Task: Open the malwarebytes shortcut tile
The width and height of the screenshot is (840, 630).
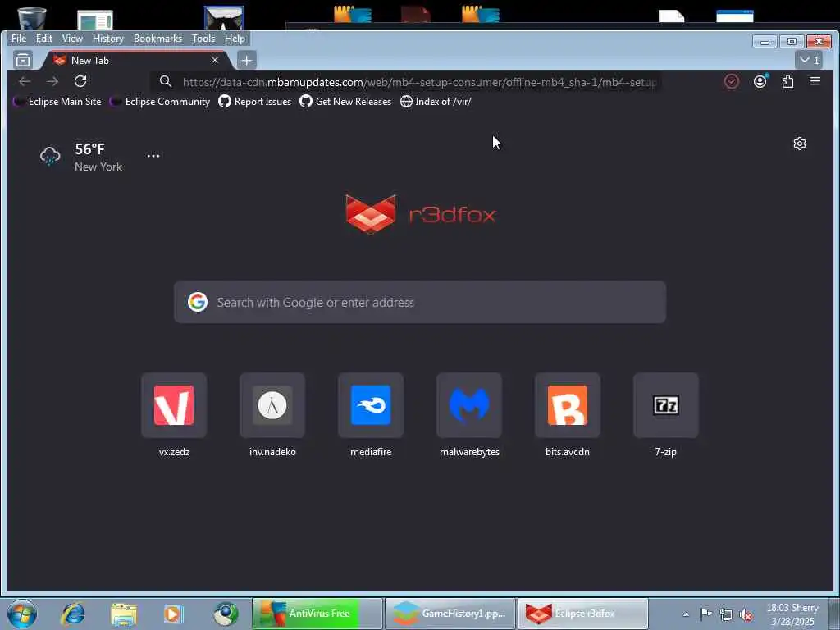Action: [x=469, y=405]
